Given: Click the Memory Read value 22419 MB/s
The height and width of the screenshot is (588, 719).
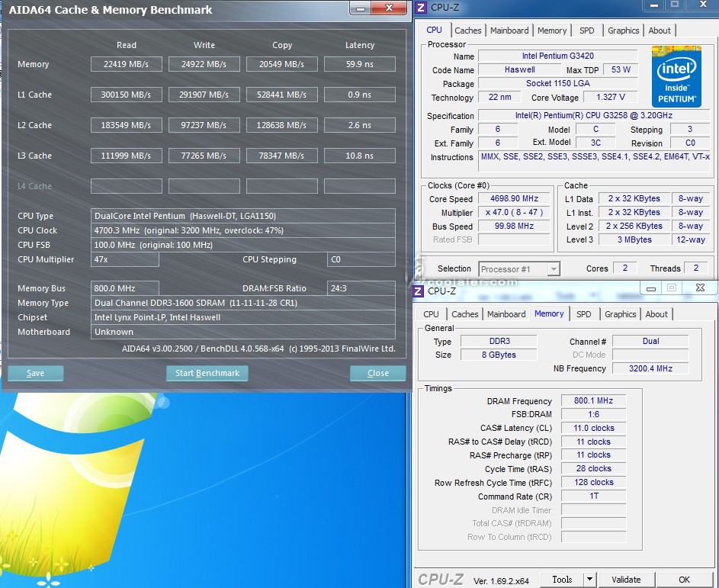Looking at the screenshot, I should (126, 64).
